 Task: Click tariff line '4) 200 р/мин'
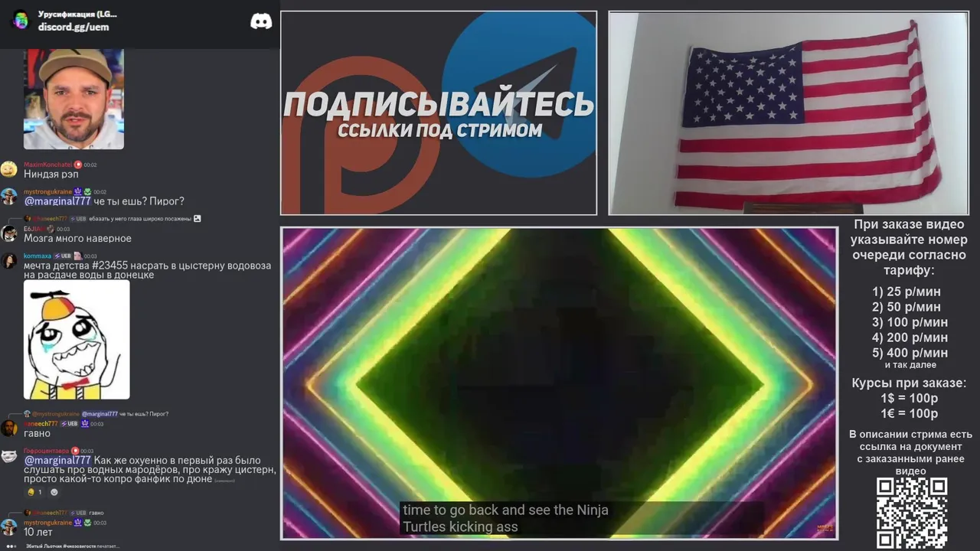(x=910, y=337)
